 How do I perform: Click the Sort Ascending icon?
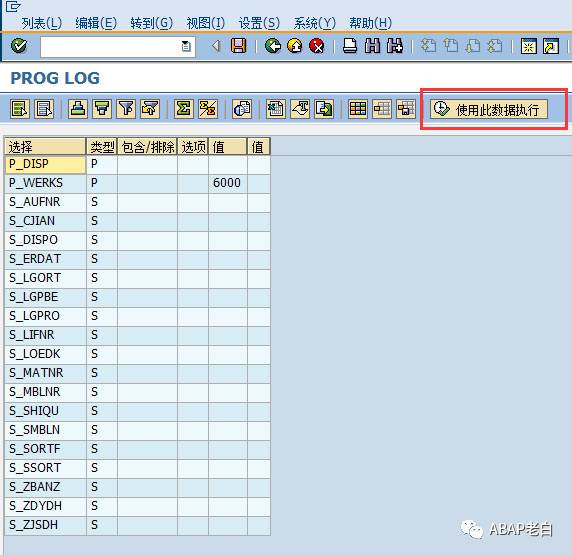(x=78, y=109)
